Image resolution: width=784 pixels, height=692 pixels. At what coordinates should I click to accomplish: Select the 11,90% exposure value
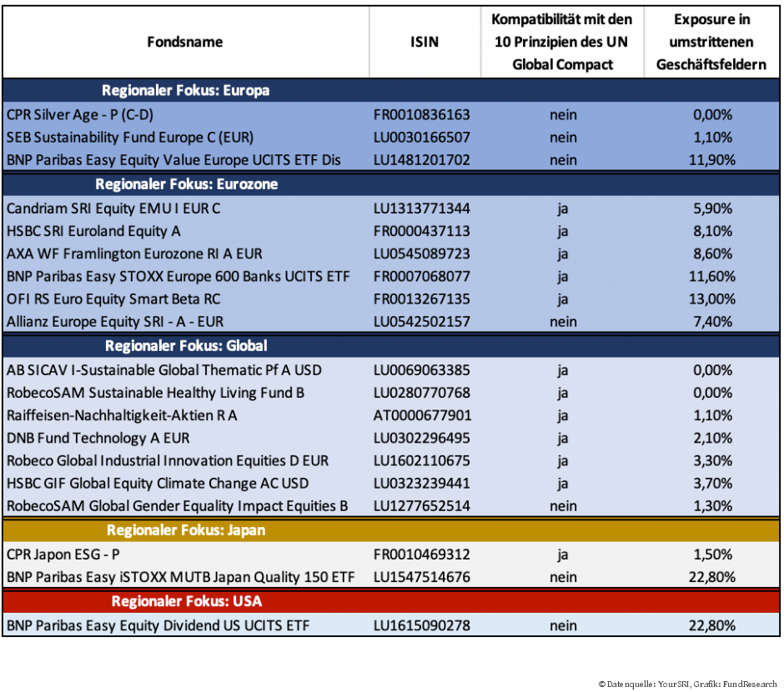click(712, 160)
